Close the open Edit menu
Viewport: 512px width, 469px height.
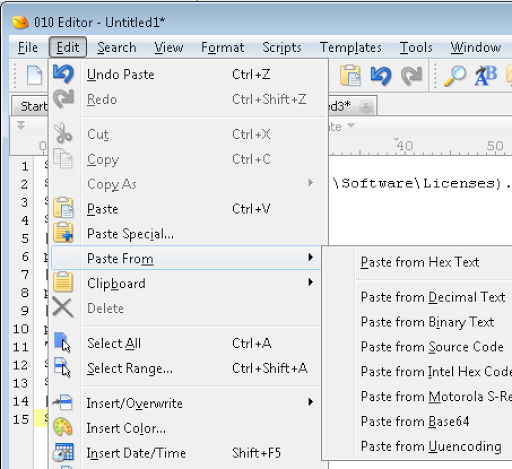(x=68, y=47)
